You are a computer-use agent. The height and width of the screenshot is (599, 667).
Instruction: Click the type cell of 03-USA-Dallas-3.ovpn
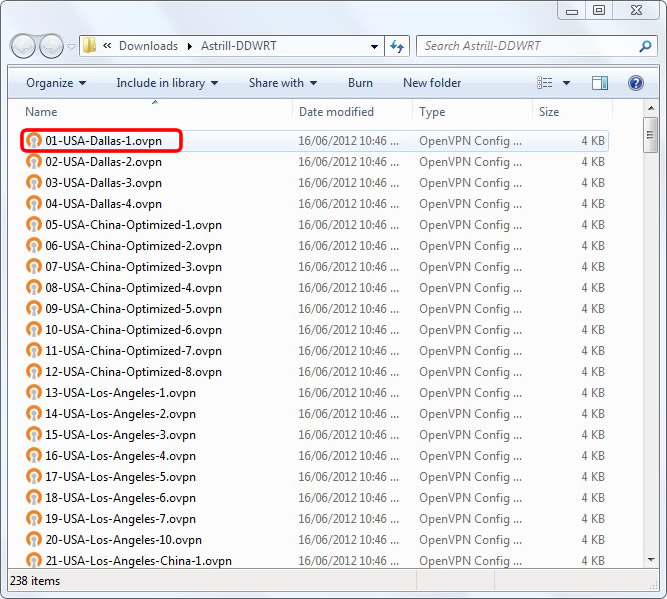[x=470, y=183]
